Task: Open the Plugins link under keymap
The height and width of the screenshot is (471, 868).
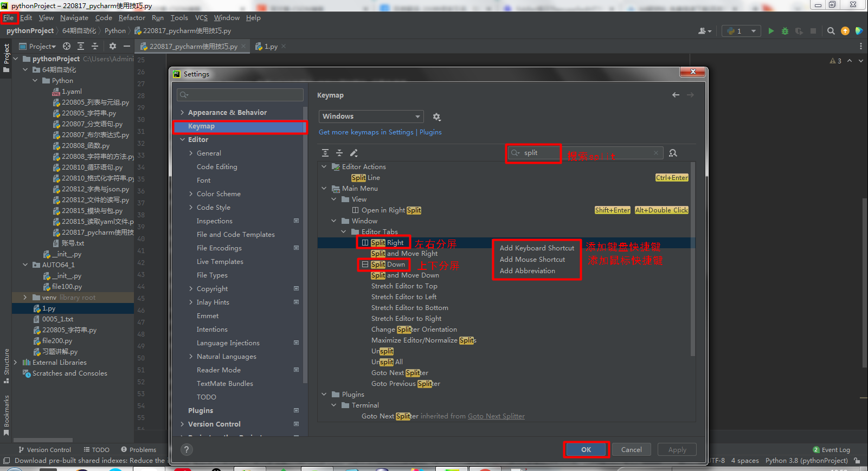Action: 430,132
